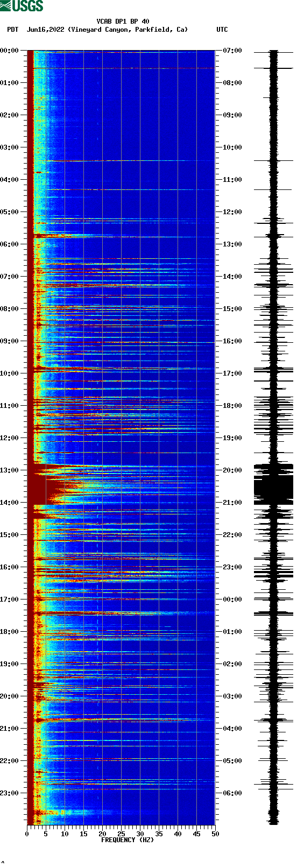Click the 09:00 label on the PDT axis
The width and height of the screenshot is (297, 868).
pos(9,341)
